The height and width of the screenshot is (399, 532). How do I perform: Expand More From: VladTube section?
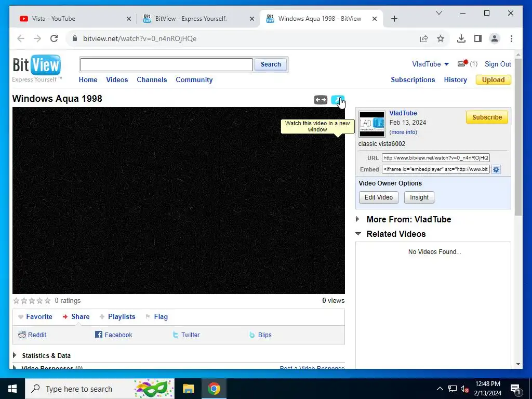point(357,219)
